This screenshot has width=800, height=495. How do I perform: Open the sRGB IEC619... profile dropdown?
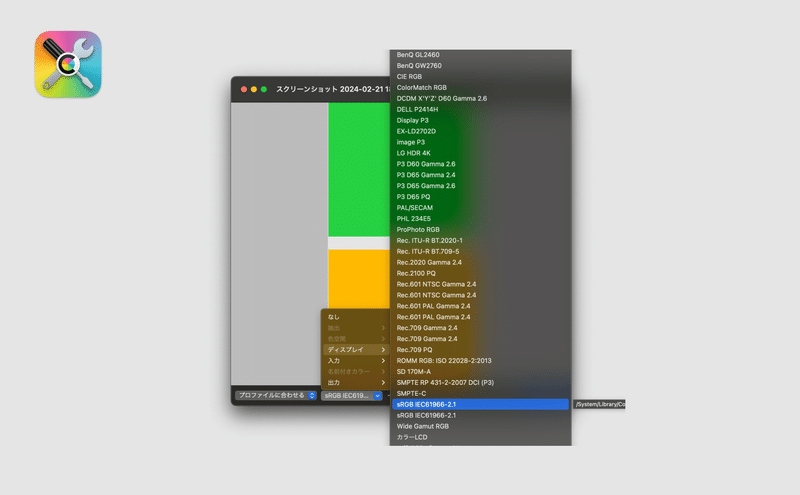(352, 395)
